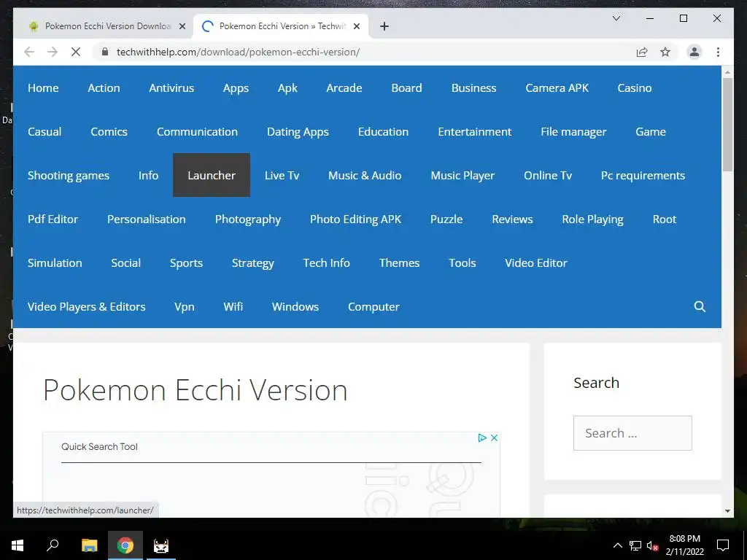The height and width of the screenshot is (560, 747).
Task: Open the Vpn category
Action: (184, 306)
